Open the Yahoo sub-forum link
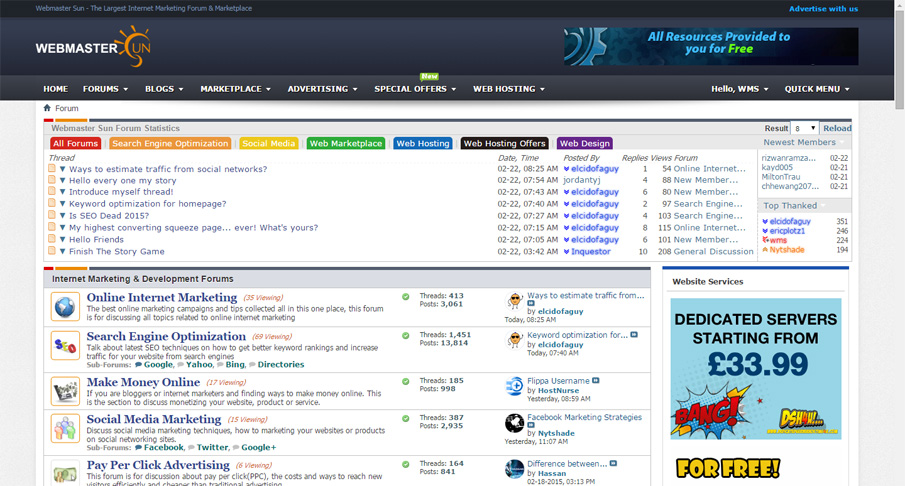 (x=199, y=365)
